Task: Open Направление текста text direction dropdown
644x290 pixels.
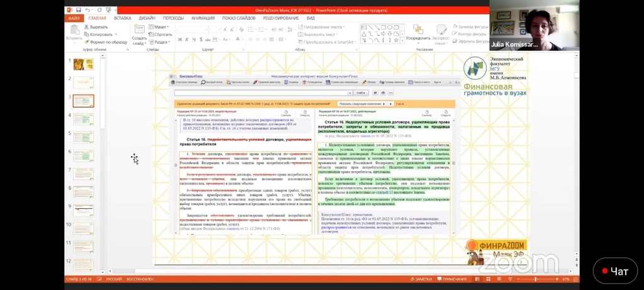Action: tap(321, 27)
